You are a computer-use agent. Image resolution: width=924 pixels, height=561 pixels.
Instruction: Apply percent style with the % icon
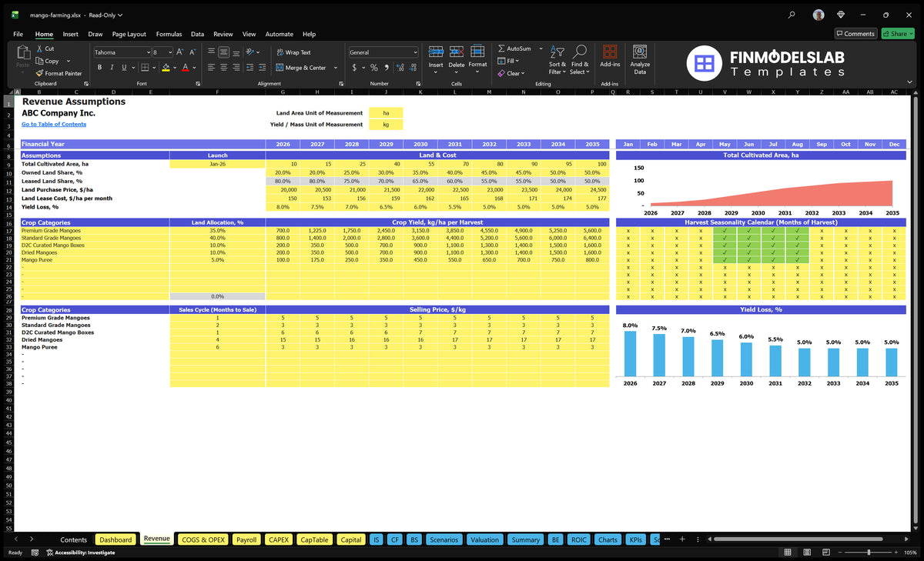(x=374, y=68)
